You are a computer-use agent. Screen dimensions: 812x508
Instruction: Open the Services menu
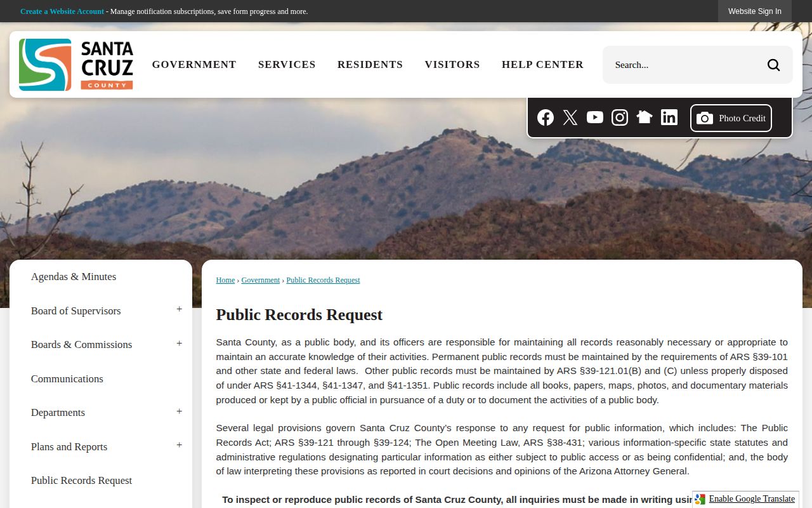click(287, 65)
